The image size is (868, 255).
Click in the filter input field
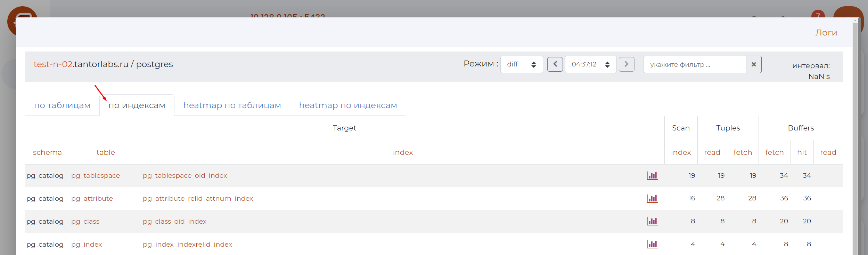[x=694, y=64]
